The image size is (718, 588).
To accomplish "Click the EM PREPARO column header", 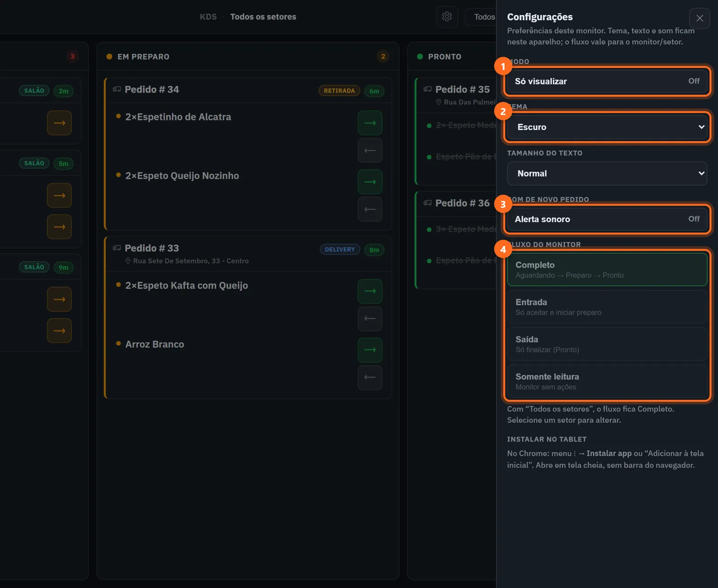I will coord(144,57).
